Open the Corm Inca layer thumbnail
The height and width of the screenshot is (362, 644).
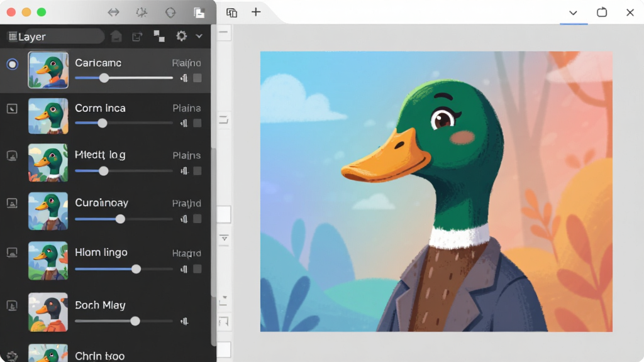point(48,116)
